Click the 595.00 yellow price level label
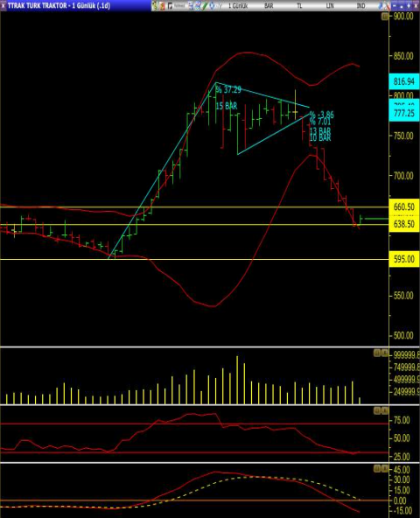The width and height of the screenshot is (420, 518). [404, 259]
